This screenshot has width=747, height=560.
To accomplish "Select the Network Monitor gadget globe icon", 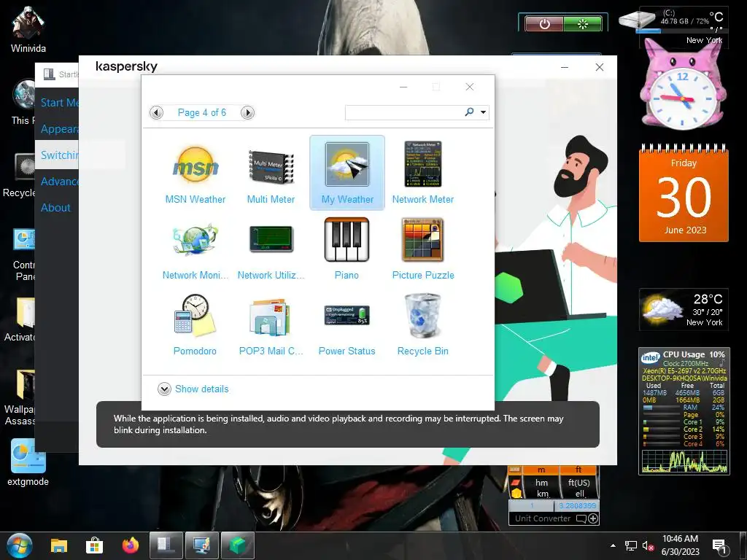I will click(196, 240).
